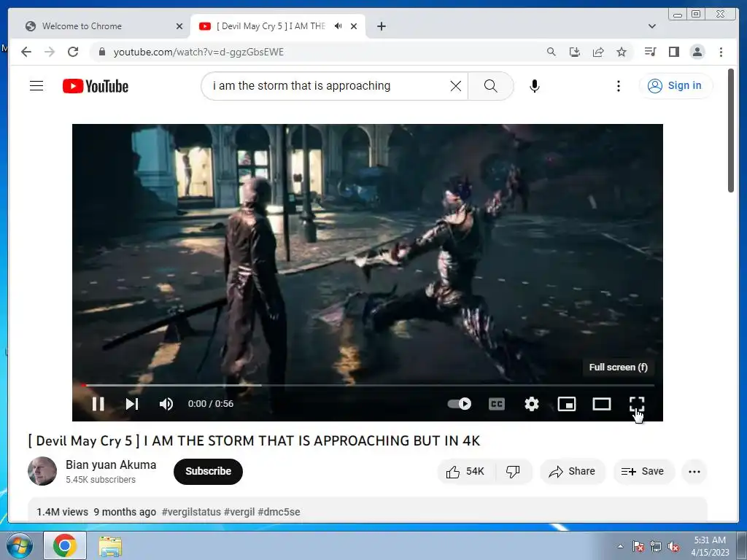Turn on closed captions (CC)

496,404
